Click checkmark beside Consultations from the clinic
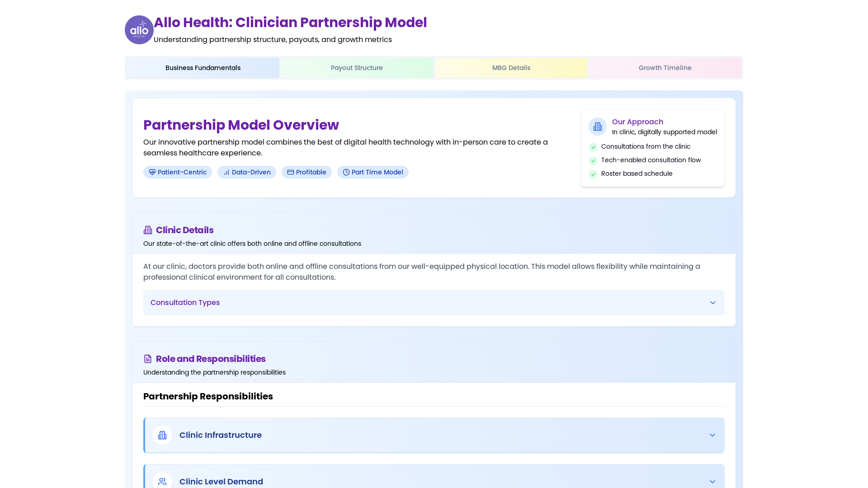 click(593, 147)
